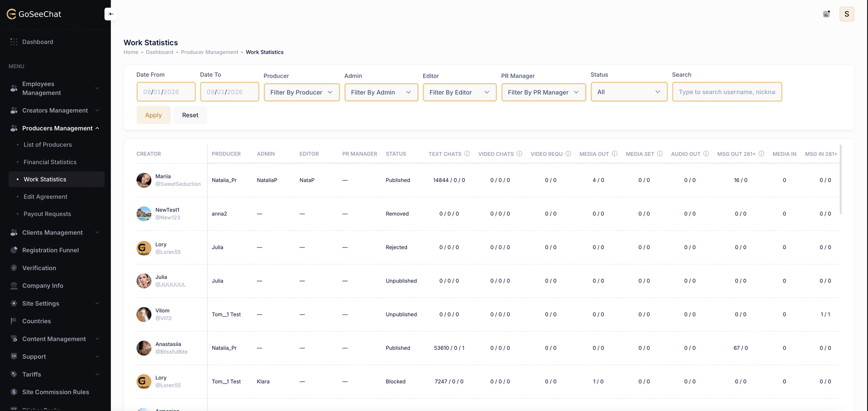Click the Countries flag icon
Screen dimensions: 868x411
14,321
